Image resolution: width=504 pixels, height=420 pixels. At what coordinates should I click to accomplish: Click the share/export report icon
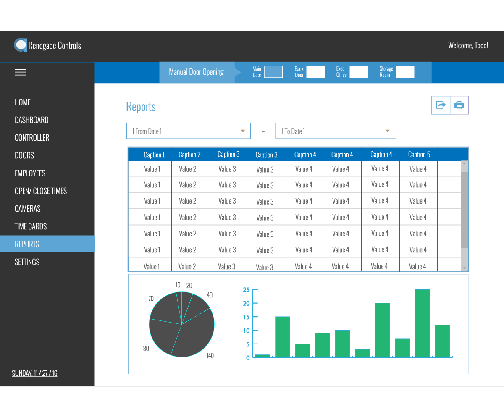[x=441, y=105]
